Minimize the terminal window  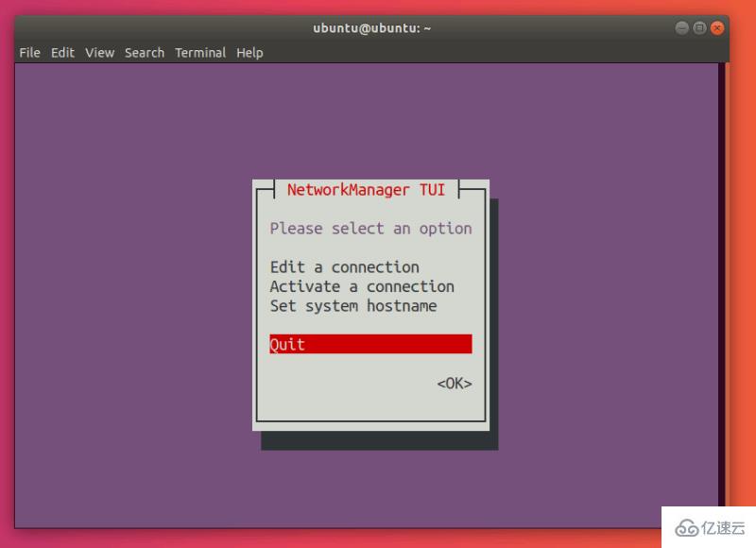681,28
